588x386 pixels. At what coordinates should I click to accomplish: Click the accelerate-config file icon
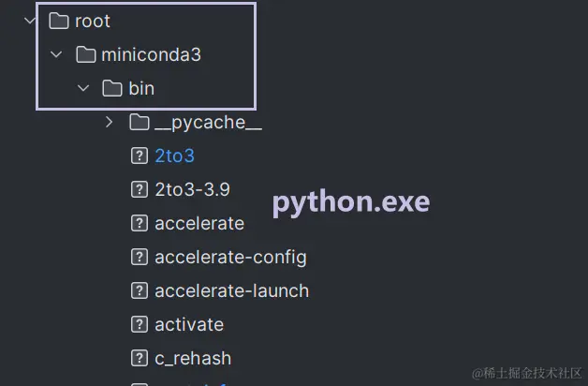pyautogui.click(x=140, y=257)
